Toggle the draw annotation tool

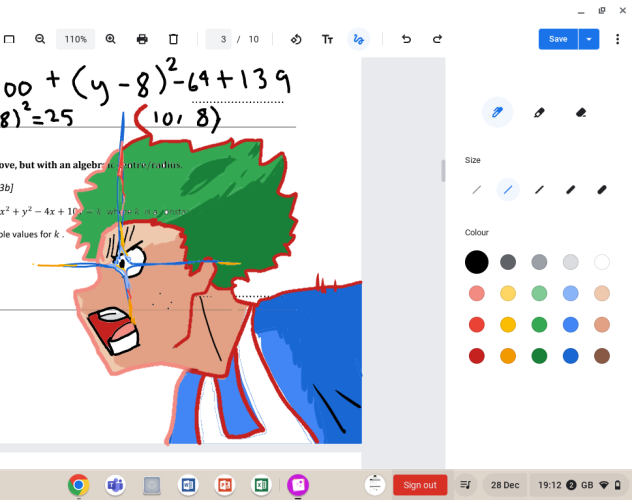click(x=358, y=39)
